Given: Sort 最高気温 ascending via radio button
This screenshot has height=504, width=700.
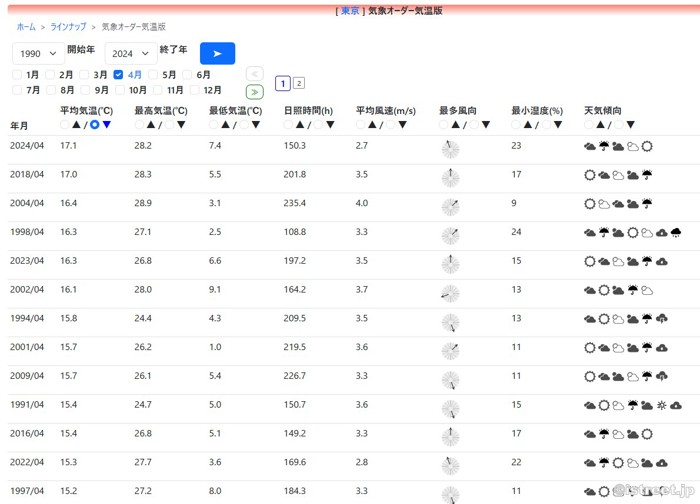Looking at the screenshot, I should [x=139, y=125].
